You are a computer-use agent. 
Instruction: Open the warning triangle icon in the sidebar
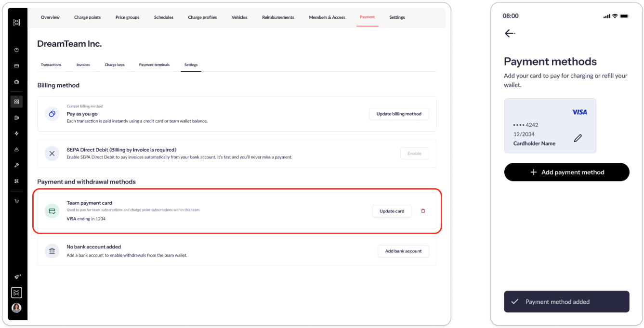click(x=16, y=149)
